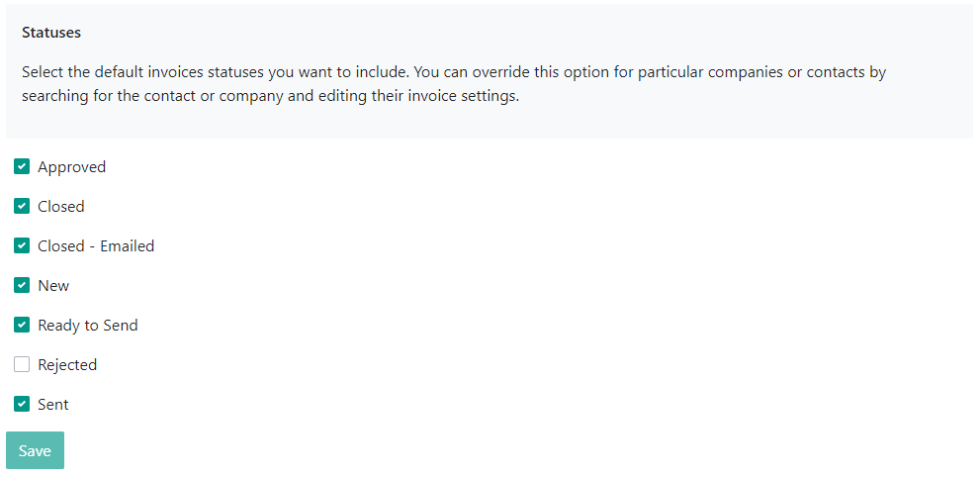Select the Closed - Emailed label text
Viewport: 980px width, 477px height.
tap(96, 245)
